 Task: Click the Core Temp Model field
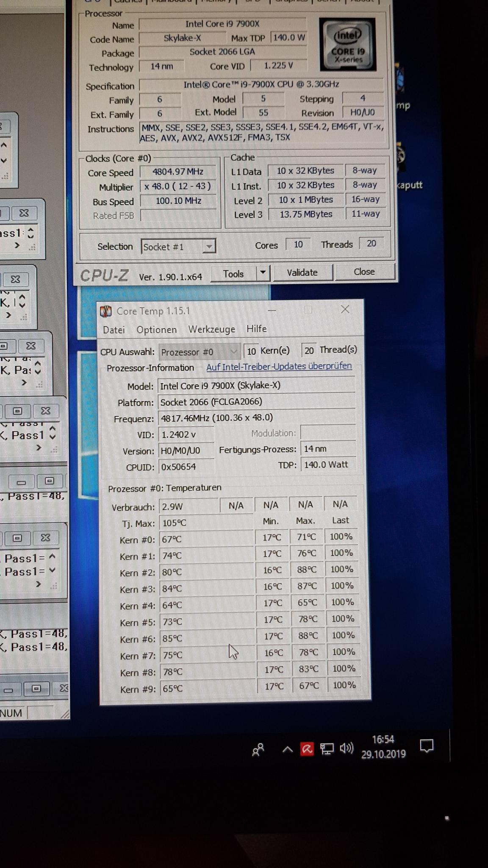[x=257, y=386]
